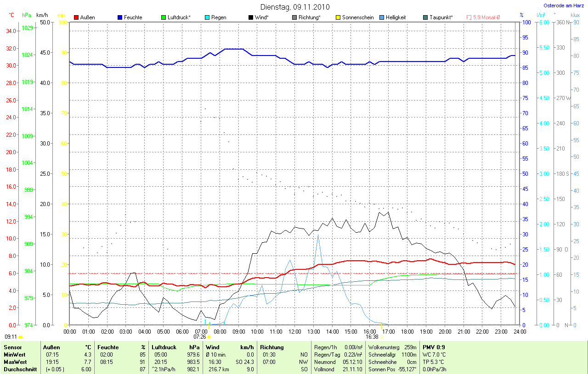Click the °C temperature axis unit label

click(11, 15)
